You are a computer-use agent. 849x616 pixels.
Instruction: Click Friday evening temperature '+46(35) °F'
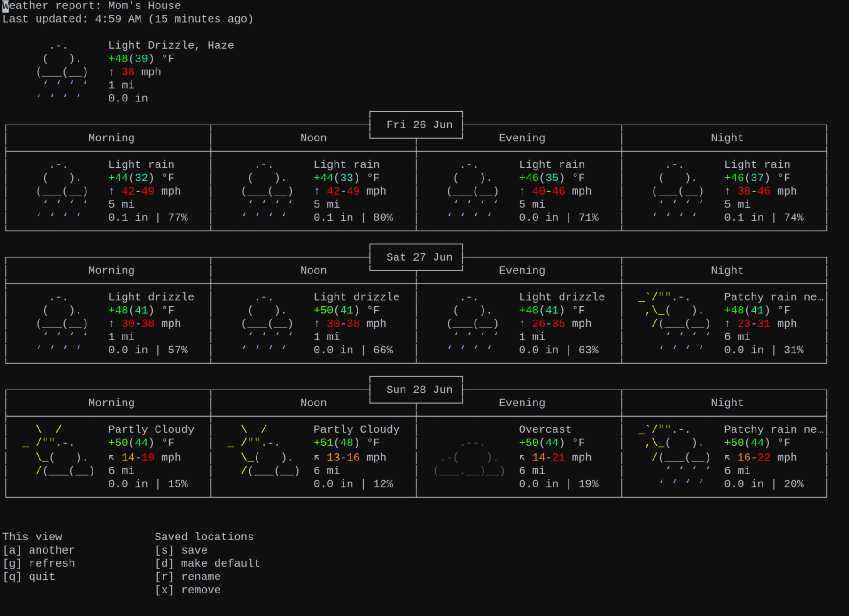(552, 178)
